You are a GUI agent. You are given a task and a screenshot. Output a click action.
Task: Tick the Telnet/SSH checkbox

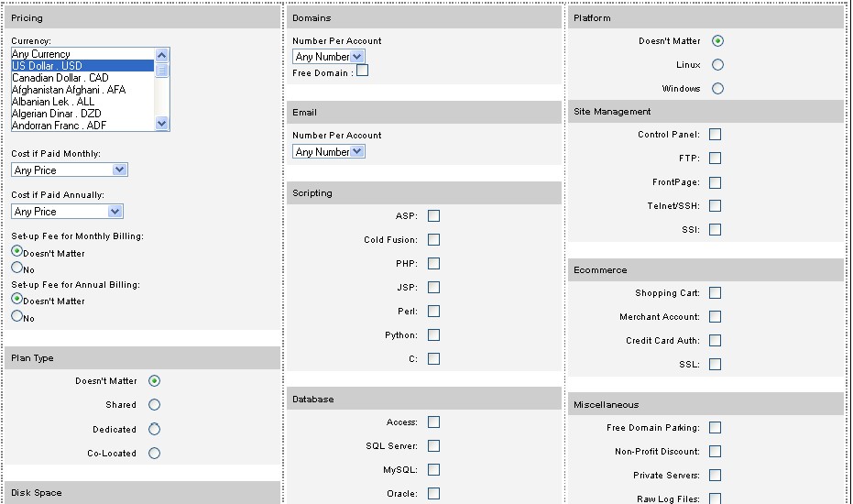[x=715, y=206]
